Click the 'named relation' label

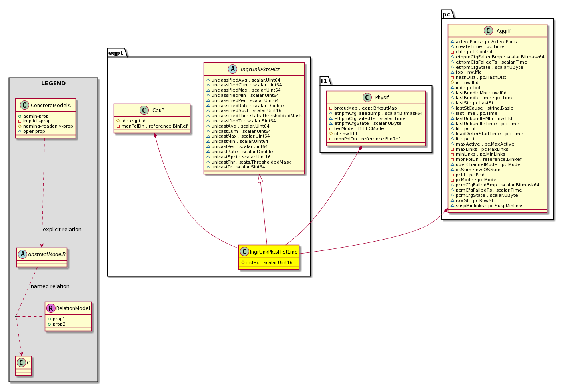coord(50,286)
